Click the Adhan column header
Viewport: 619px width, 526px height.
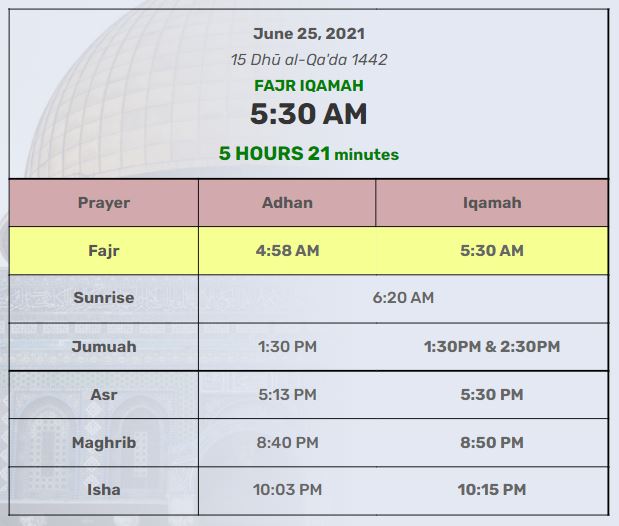[287, 203]
